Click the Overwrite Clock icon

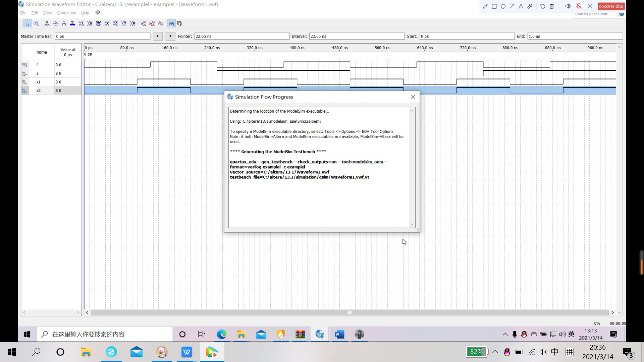click(x=115, y=23)
